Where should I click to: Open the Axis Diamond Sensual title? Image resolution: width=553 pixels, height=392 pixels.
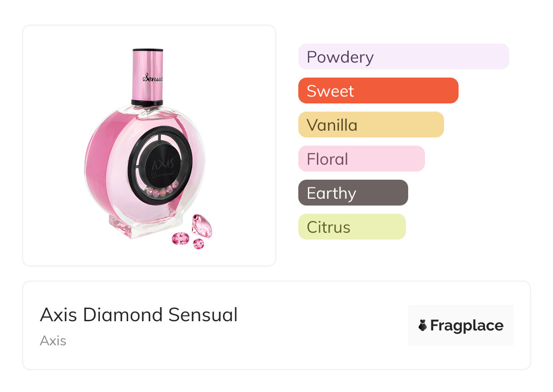[138, 315]
